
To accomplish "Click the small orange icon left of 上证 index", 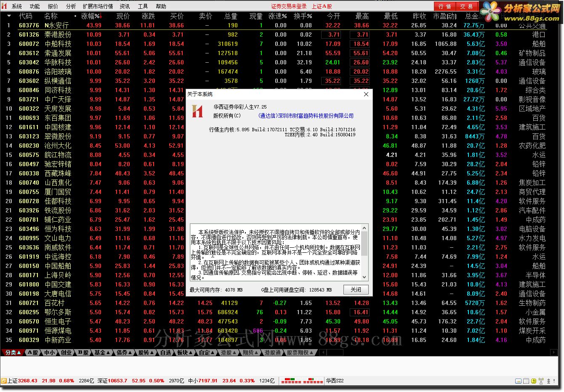I will 4,381.
